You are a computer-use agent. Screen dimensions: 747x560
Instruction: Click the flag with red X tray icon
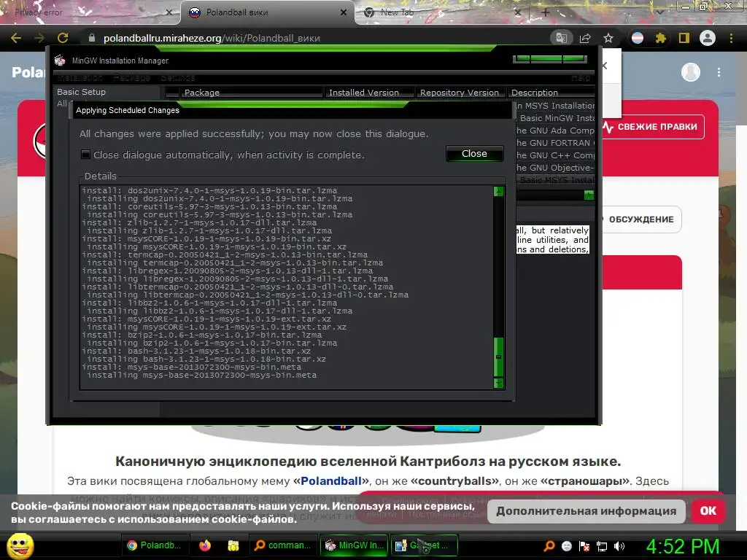(584, 546)
